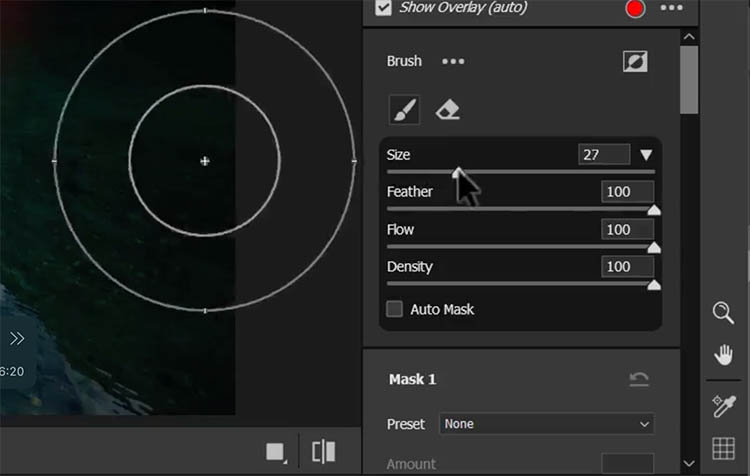Click the Amount value field

[627, 464]
